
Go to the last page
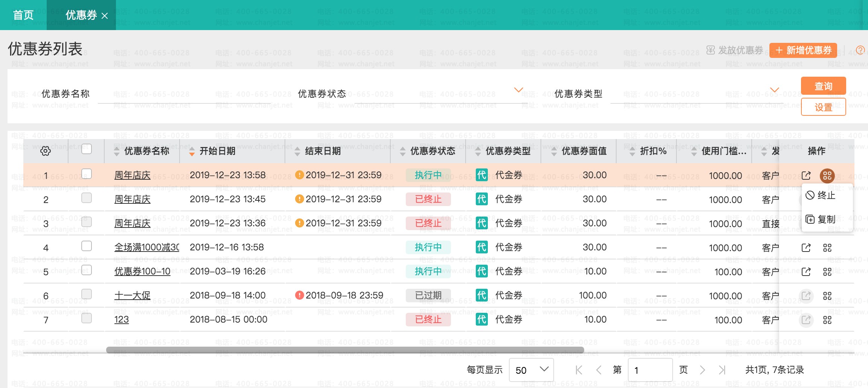point(722,370)
